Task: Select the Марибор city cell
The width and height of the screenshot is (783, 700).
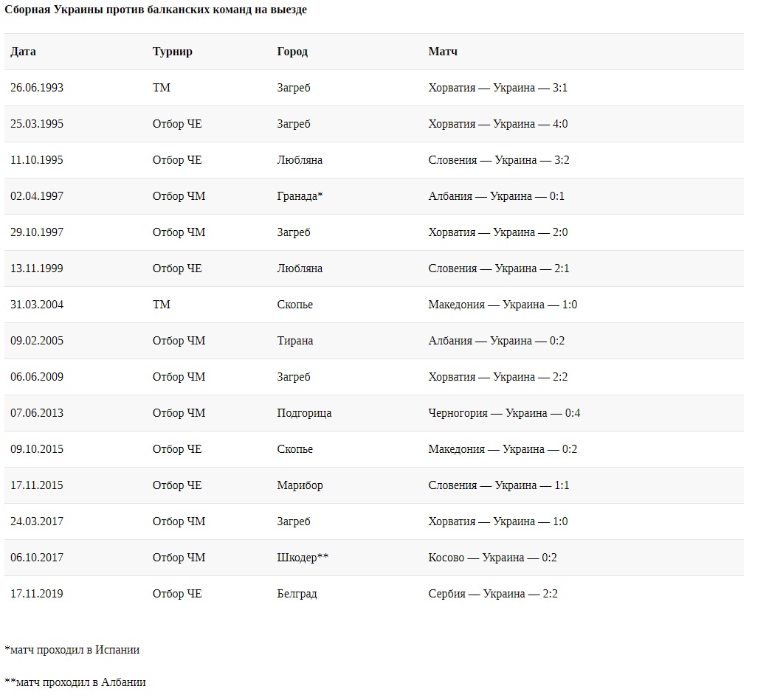Action: point(300,485)
